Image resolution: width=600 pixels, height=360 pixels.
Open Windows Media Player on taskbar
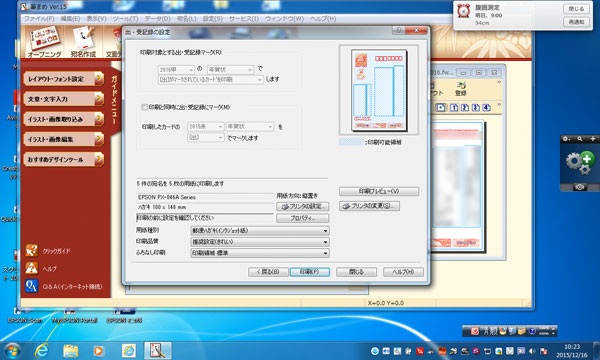[98, 350]
